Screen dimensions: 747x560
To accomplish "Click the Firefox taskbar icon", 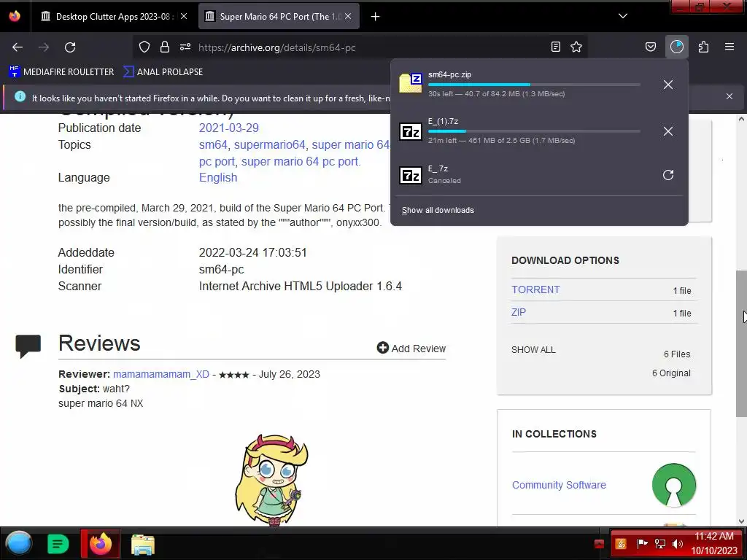I will (101, 544).
